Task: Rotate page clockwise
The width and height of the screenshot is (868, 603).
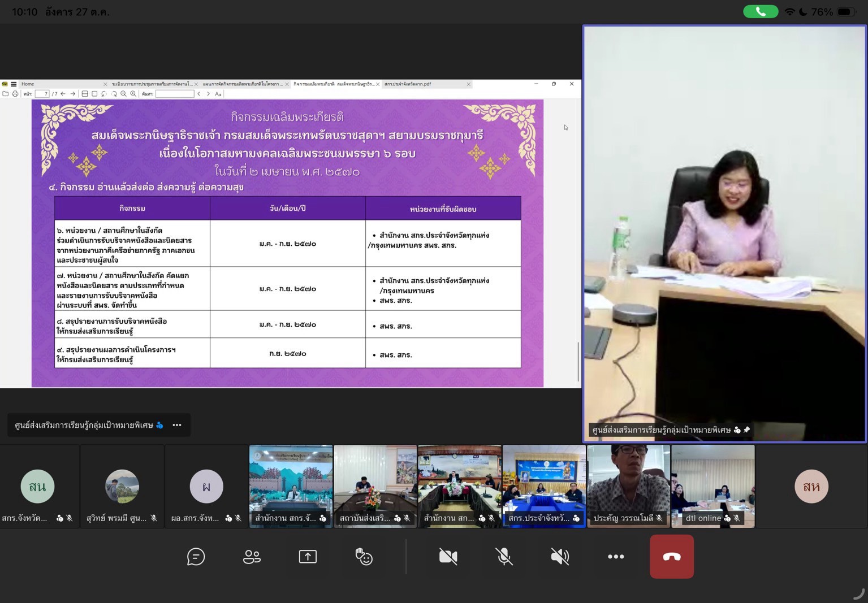Action: (114, 94)
